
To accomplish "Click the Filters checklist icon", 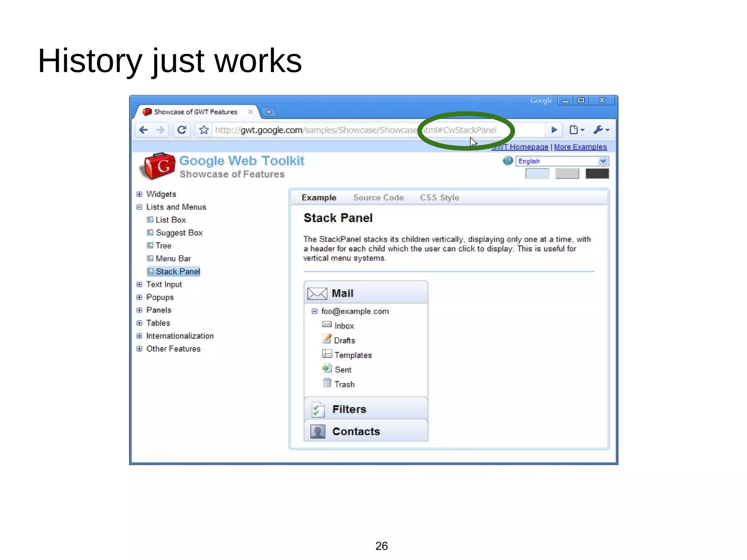I will point(318,409).
